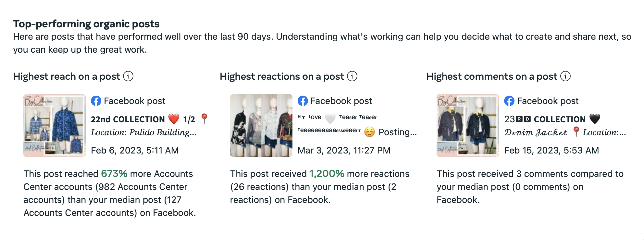Image resolution: width=644 pixels, height=240 pixels.
Task: Click Facebook logo on 22nd Collection post
Action: 96,101
